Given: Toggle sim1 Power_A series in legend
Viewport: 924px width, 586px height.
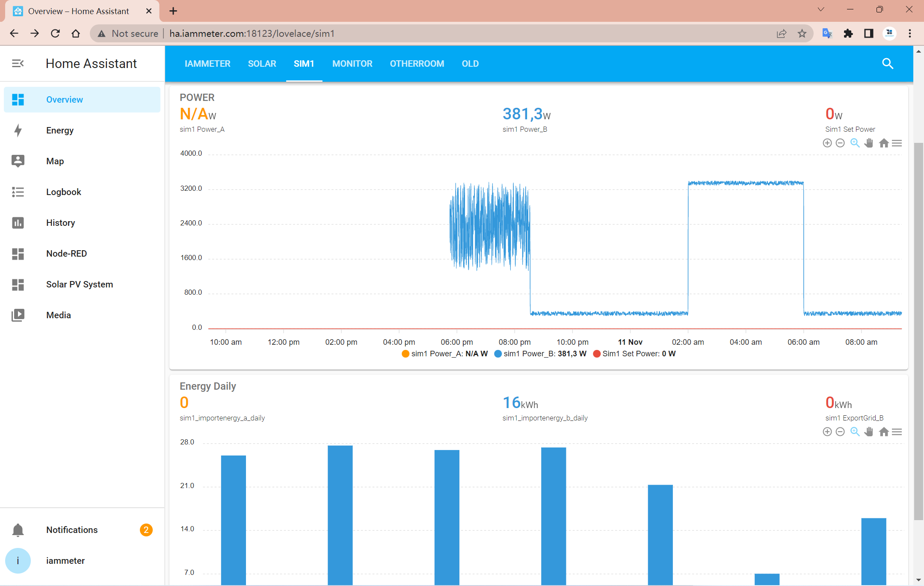Looking at the screenshot, I should click(445, 354).
